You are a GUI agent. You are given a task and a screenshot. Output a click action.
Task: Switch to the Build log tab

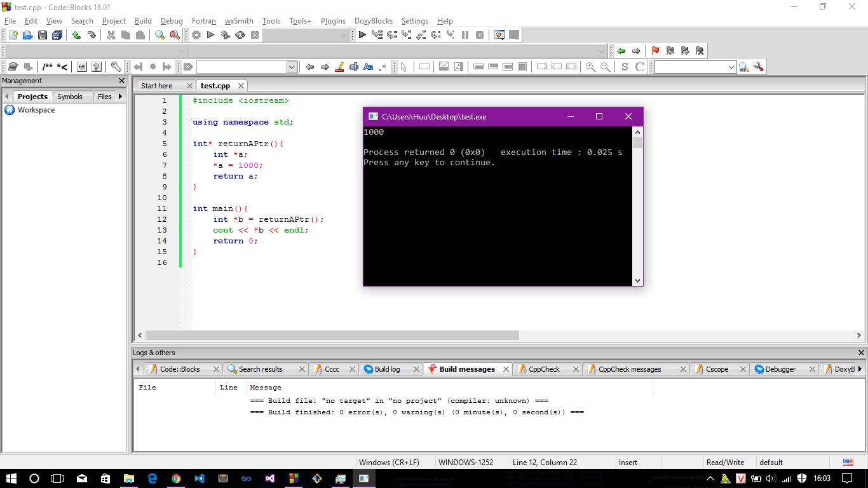pyautogui.click(x=387, y=369)
